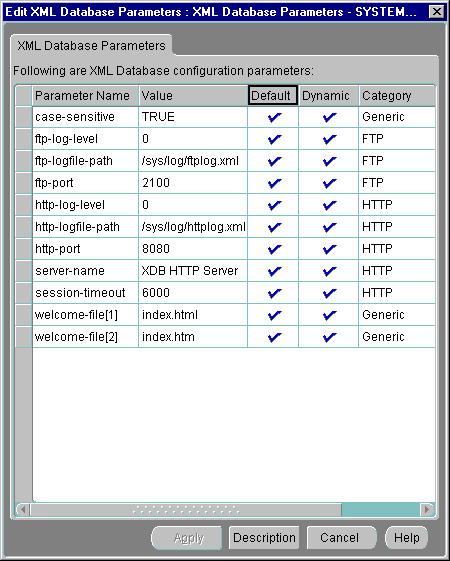This screenshot has height=561, width=450.
Task: Select the http-port parameter name
Action: click(x=85, y=249)
